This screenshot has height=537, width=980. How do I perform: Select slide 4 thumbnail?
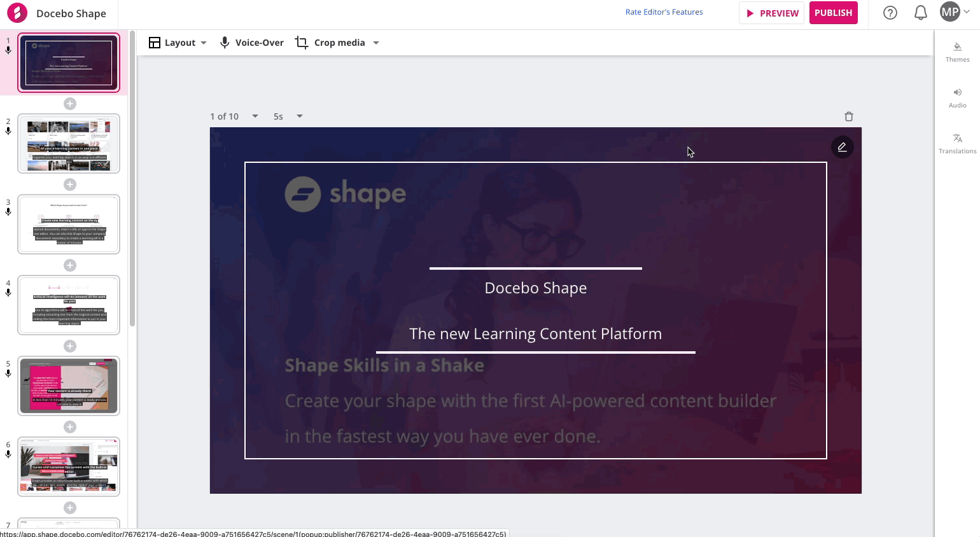click(x=69, y=305)
